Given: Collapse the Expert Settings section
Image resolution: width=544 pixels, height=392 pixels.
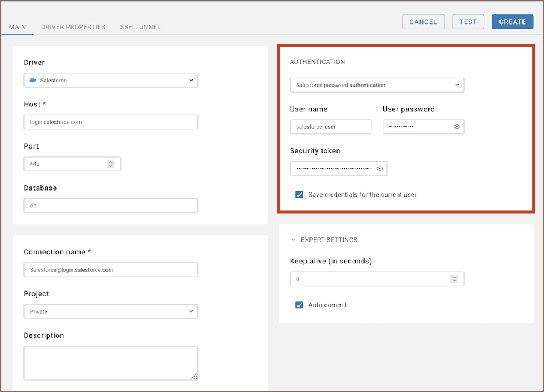Looking at the screenshot, I should (294, 240).
